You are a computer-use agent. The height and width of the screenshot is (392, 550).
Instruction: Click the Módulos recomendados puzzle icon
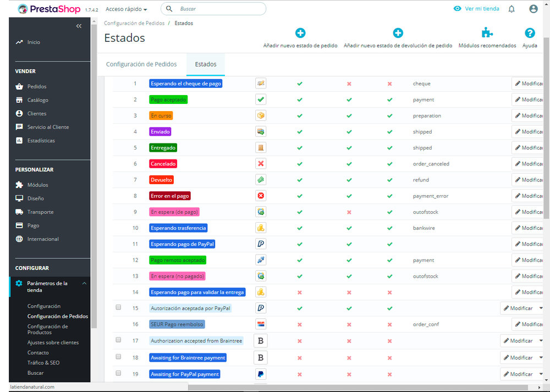[487, 33]
